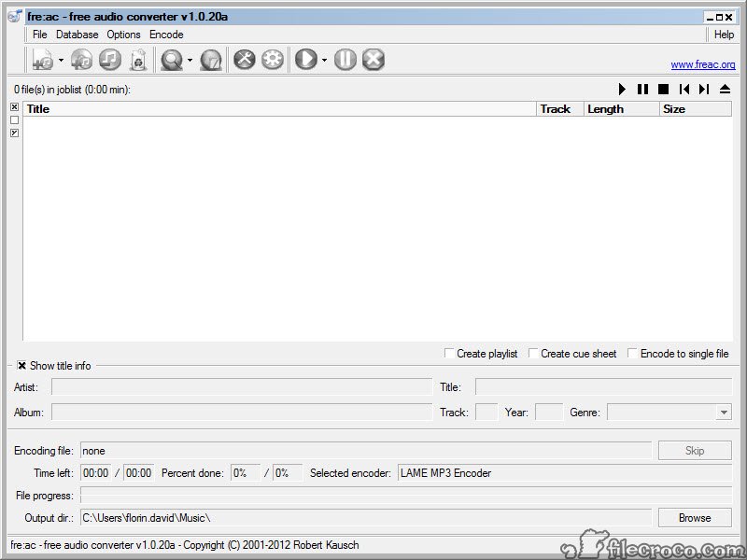The image size is (747, 560).
Task: Click the joblist Pause playback button
Action: click(642, 89)
